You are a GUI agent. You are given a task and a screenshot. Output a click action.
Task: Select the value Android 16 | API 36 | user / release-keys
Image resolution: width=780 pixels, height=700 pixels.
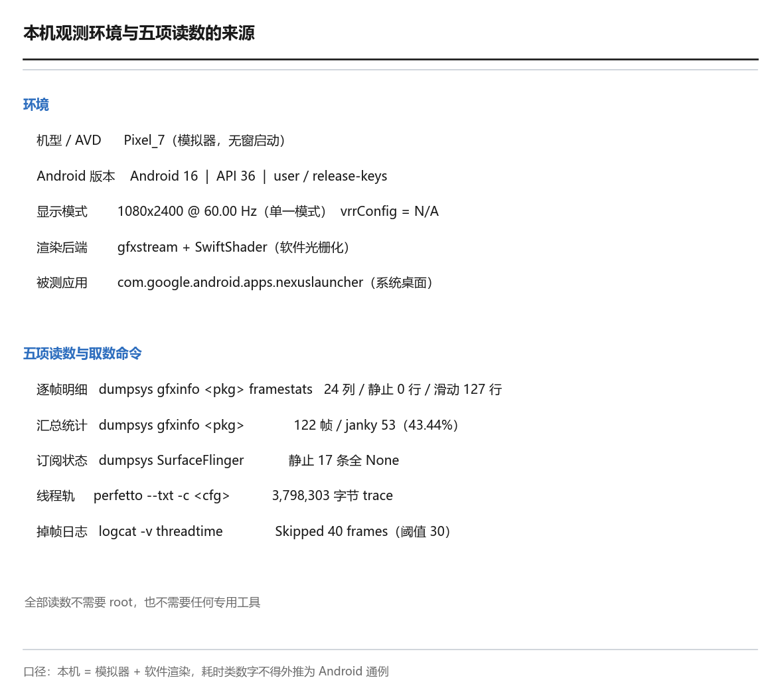click(259, 176)
